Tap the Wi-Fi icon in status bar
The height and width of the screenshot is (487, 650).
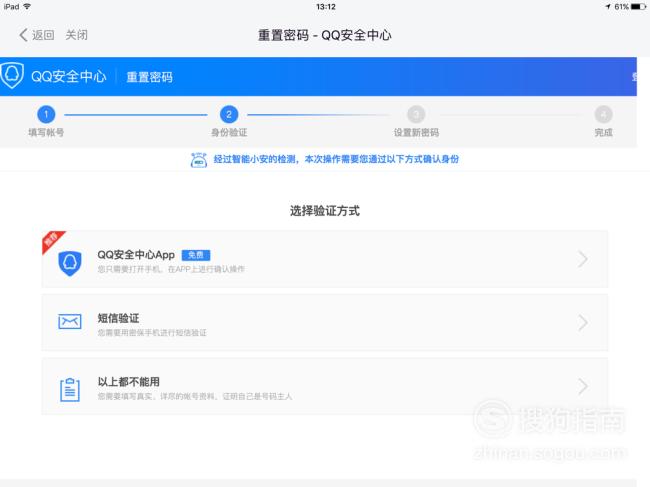pyautogui.click(x=27, y=6)
